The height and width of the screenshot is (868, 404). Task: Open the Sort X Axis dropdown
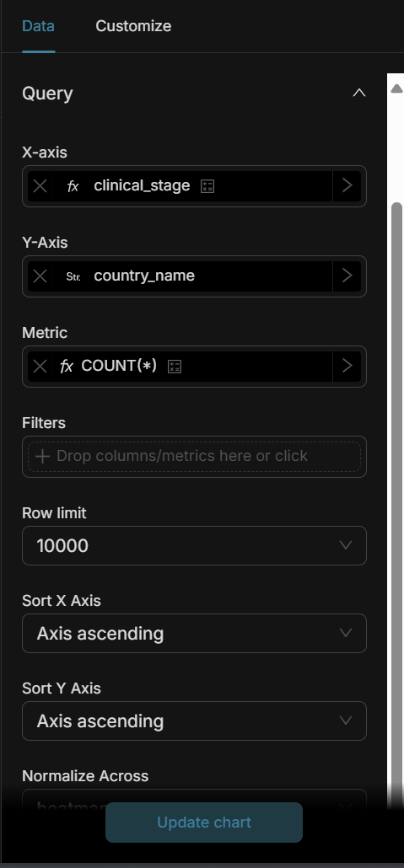click(194, 633)
